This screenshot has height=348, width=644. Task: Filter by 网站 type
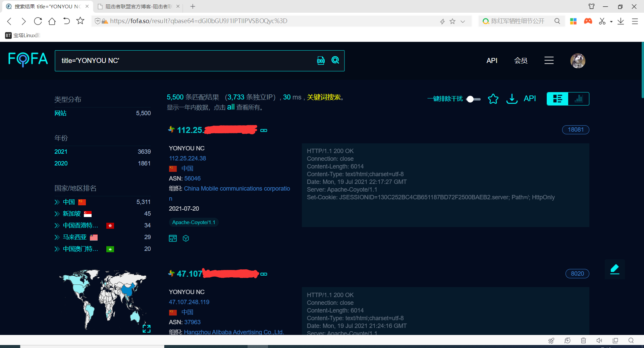[x=60, y=113]
